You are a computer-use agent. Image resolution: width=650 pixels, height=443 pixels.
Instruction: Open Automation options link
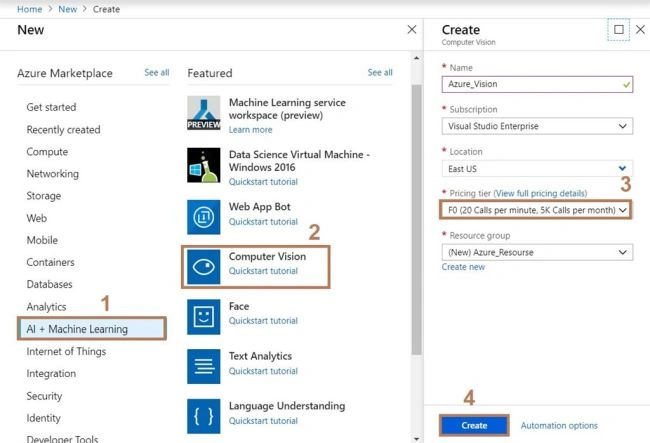pyautogui.click(x=559, y=426)
